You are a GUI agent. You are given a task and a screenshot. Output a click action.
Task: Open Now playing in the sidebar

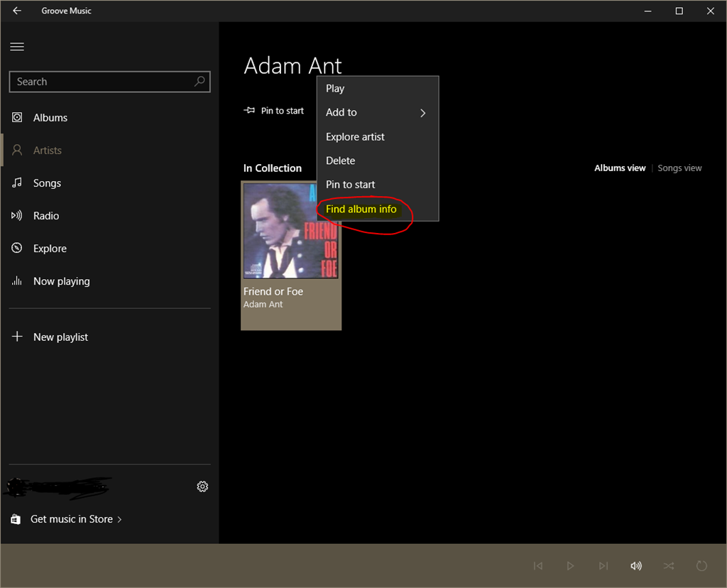[109, 281]
